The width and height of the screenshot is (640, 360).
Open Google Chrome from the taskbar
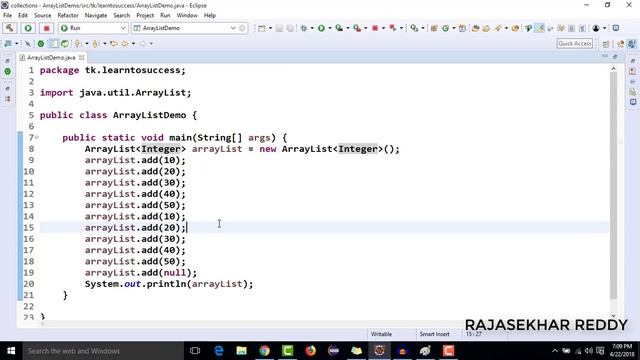coord(264,351)
